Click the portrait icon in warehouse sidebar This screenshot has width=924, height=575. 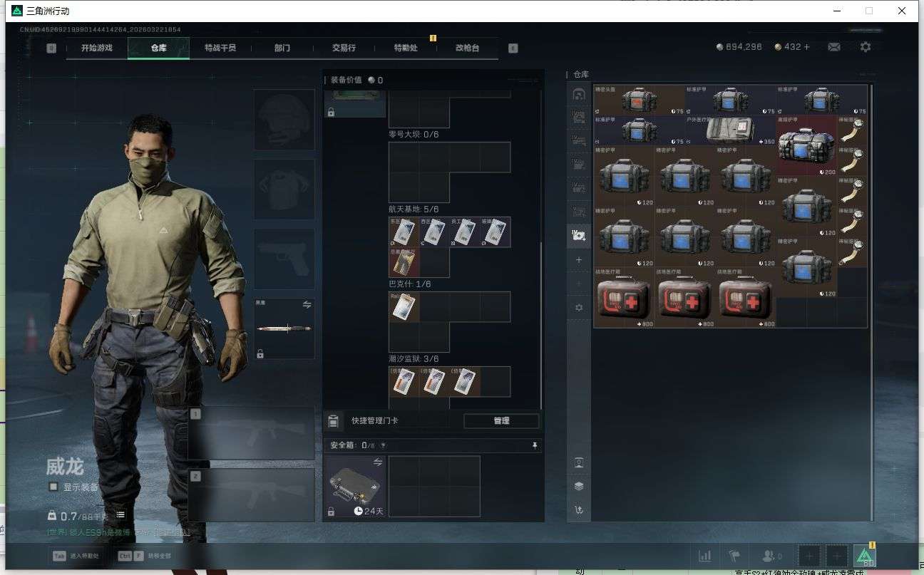tap(579, 463)
